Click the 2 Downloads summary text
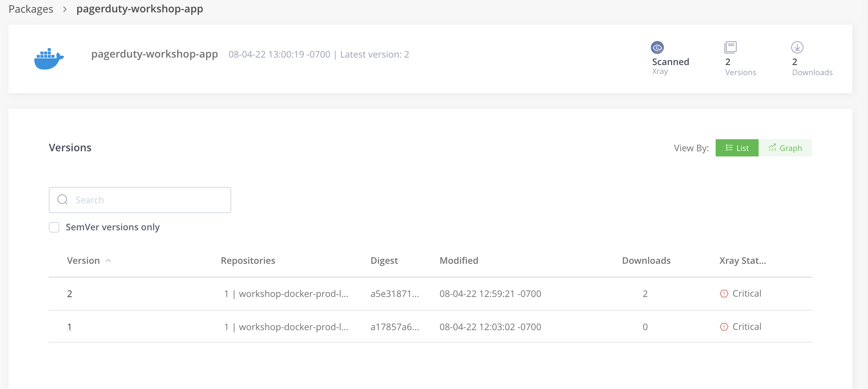The image size is (868, 389). coord(812,67)
